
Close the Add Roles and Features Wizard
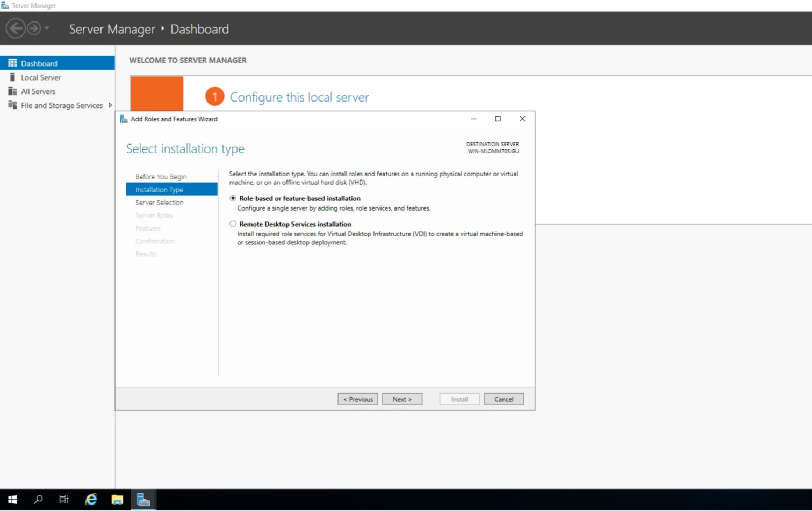click(522, 119)
